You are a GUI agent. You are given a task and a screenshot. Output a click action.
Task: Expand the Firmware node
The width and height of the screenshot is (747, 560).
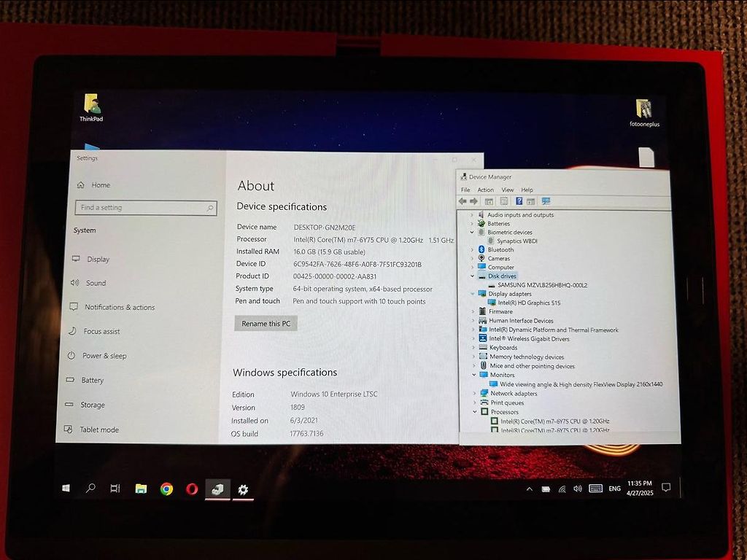473,311
